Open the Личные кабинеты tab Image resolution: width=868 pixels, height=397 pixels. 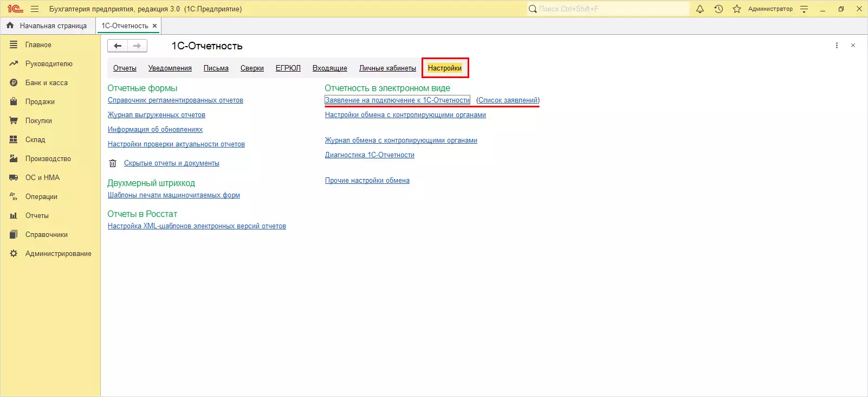click(387, 68)
